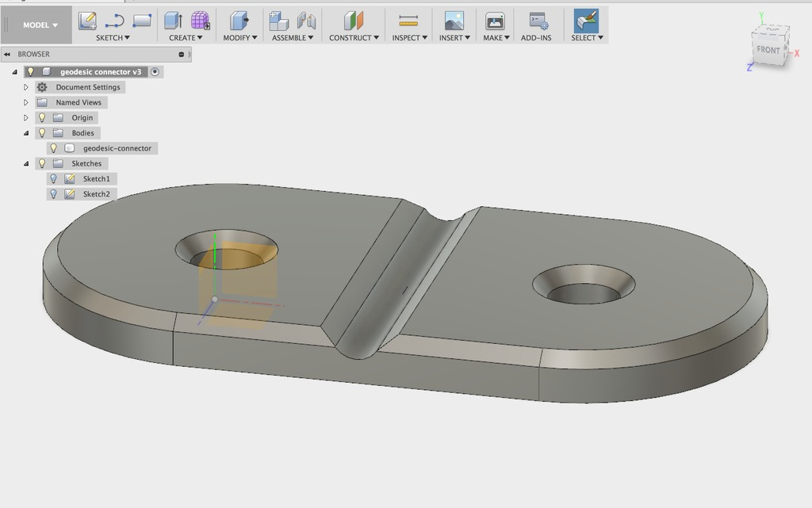
Task: Select the Press Pull tool in Modify
Action: (x=237, y=20)
